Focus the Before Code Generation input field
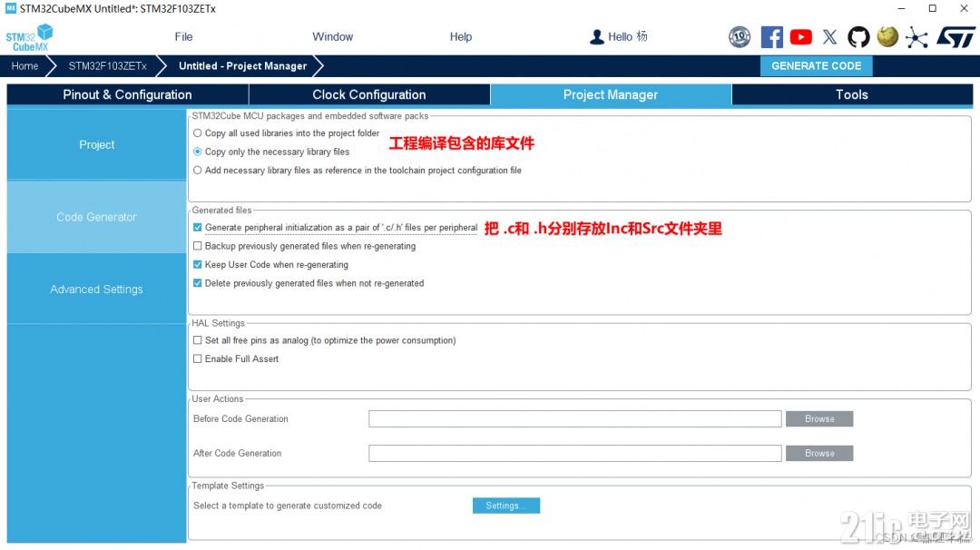This screenshot has height=550, width=980. coord(575,418)
